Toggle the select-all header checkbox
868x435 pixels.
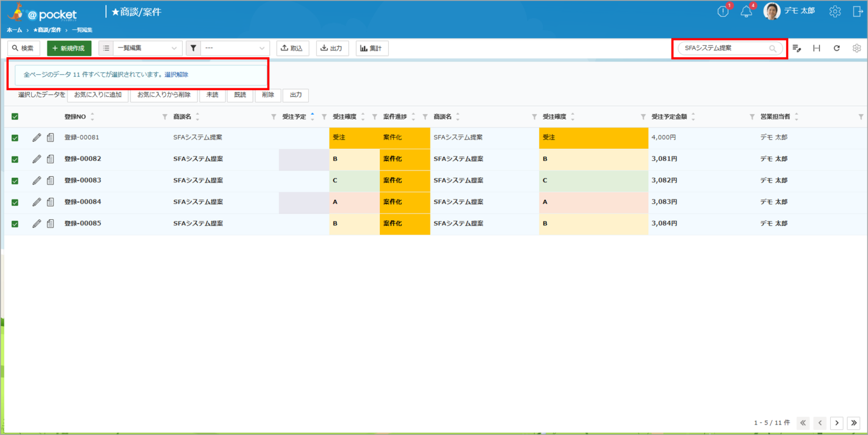tap(15, 117)
